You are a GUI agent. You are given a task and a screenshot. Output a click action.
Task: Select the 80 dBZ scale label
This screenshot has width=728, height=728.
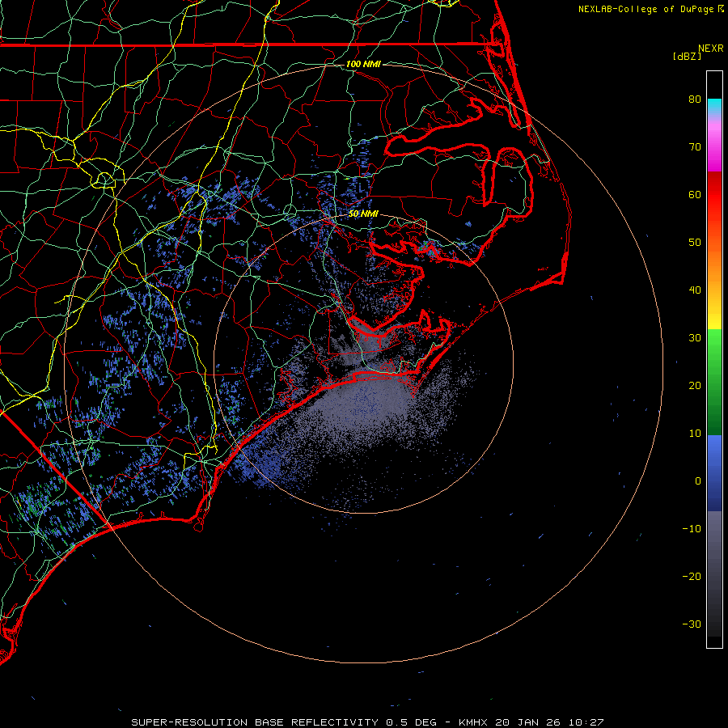(x=695, y=99)
